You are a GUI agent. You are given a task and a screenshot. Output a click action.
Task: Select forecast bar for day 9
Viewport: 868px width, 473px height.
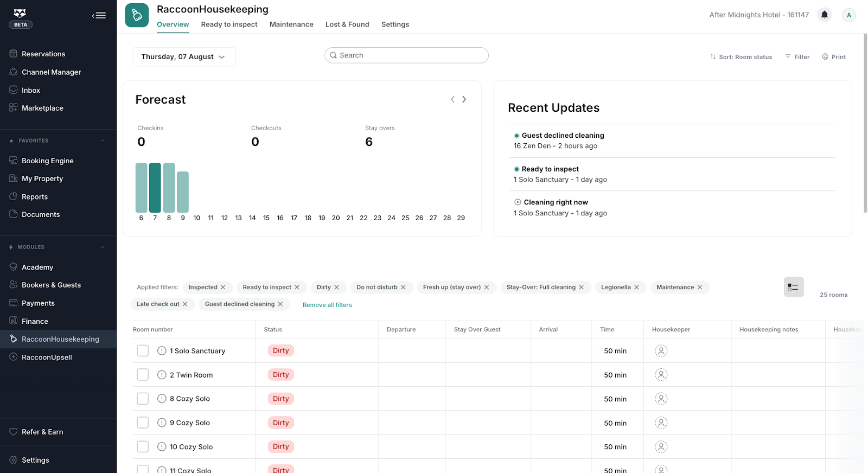click(183, 192)
